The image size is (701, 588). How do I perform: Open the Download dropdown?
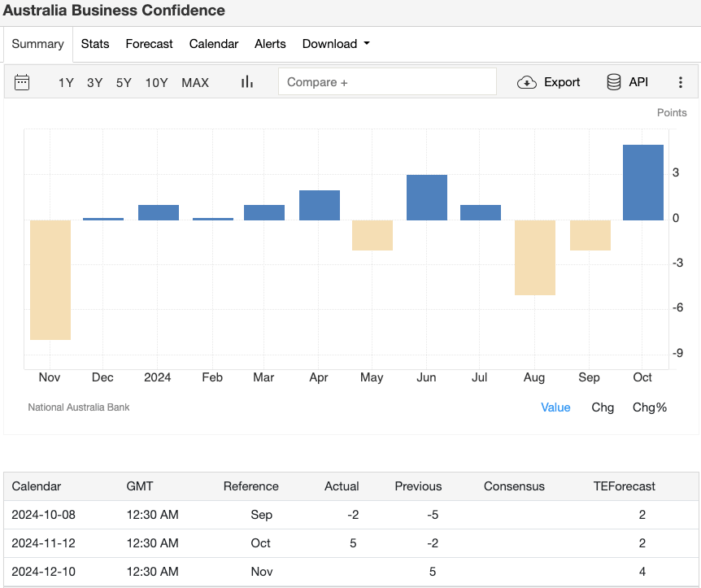[x=335, y=44]
